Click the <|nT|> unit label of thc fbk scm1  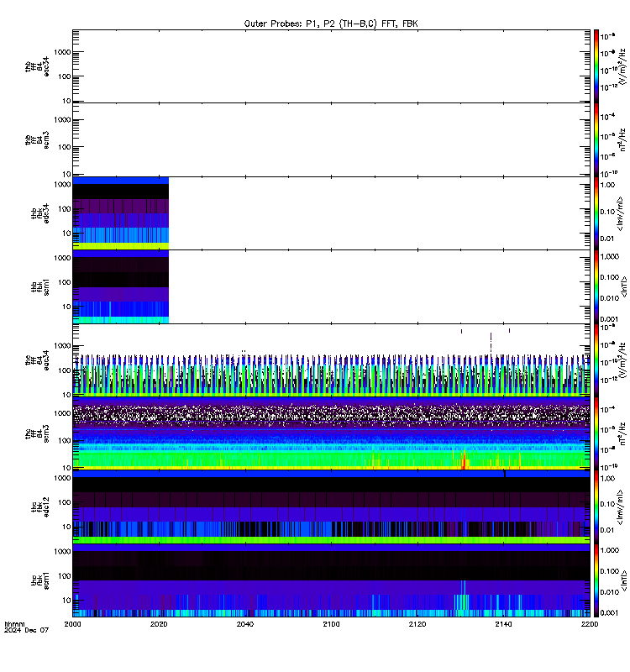[624, 580]
